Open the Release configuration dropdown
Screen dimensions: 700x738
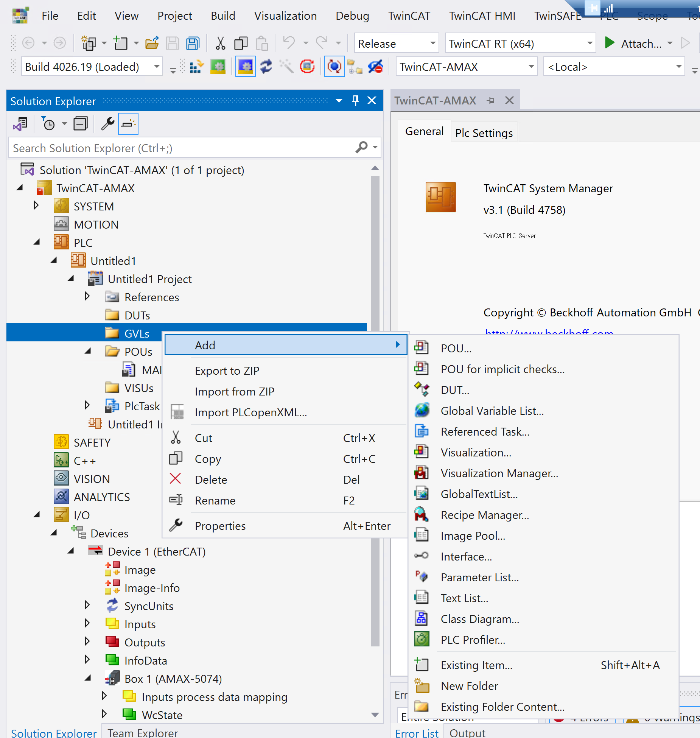click(x=432, y=44)
